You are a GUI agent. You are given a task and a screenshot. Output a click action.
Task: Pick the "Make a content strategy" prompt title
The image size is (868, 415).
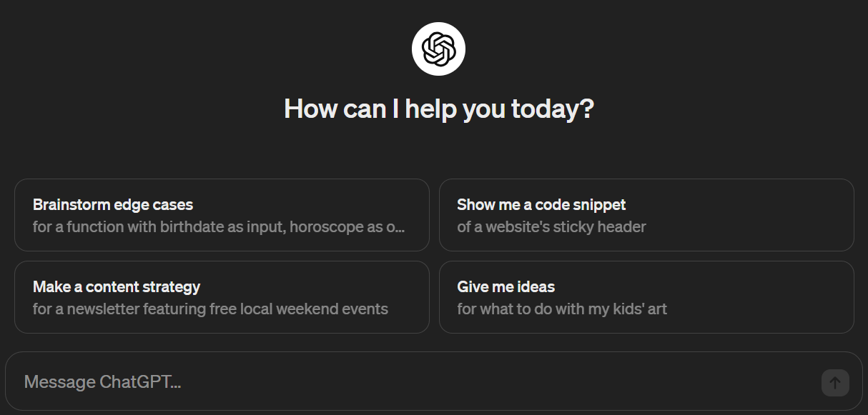117,287
